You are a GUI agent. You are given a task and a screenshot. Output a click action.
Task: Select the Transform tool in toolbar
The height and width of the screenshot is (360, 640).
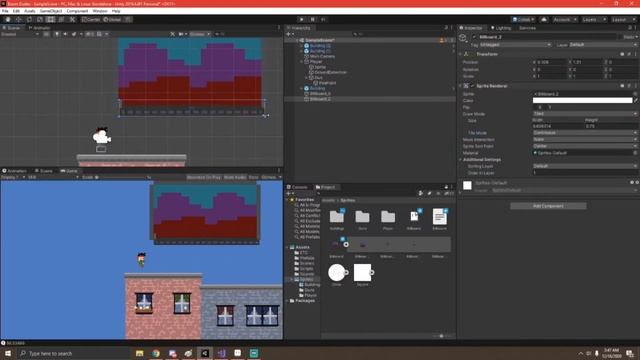pyautogui.click(x=61, y=19)
